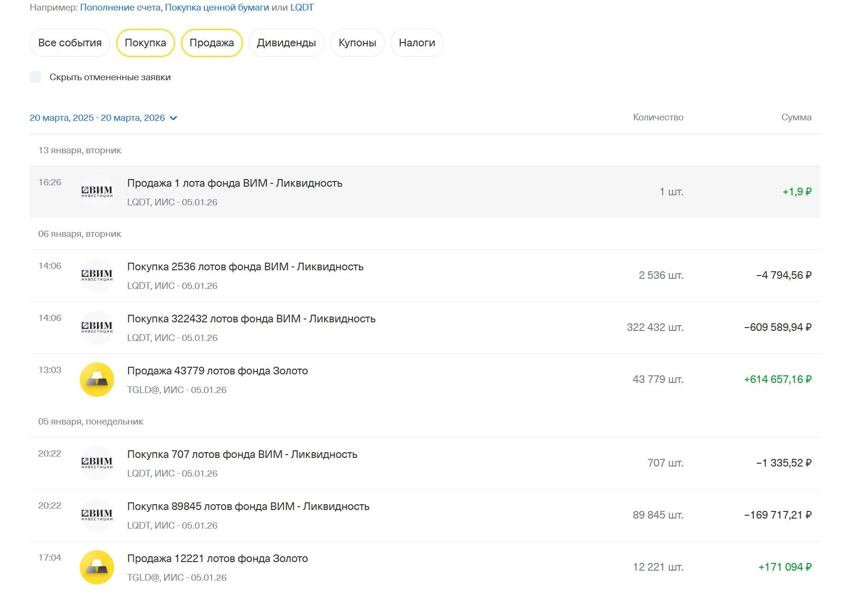Viewport: 857px width, 616px height.
Task: Open Продажа 1 лота фонда ВИМ - Ликвидность
Action: pyautogui.click(x=425, y=192)
